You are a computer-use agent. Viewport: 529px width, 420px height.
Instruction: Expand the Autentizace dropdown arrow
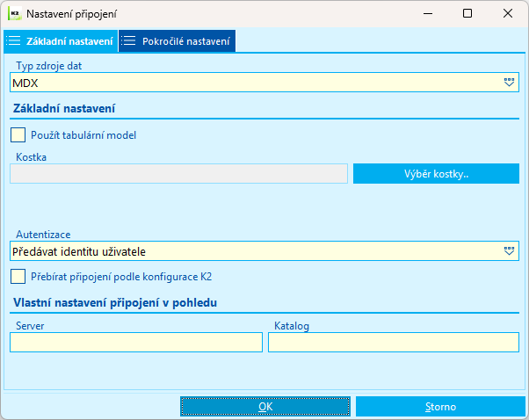coord(509,251)
